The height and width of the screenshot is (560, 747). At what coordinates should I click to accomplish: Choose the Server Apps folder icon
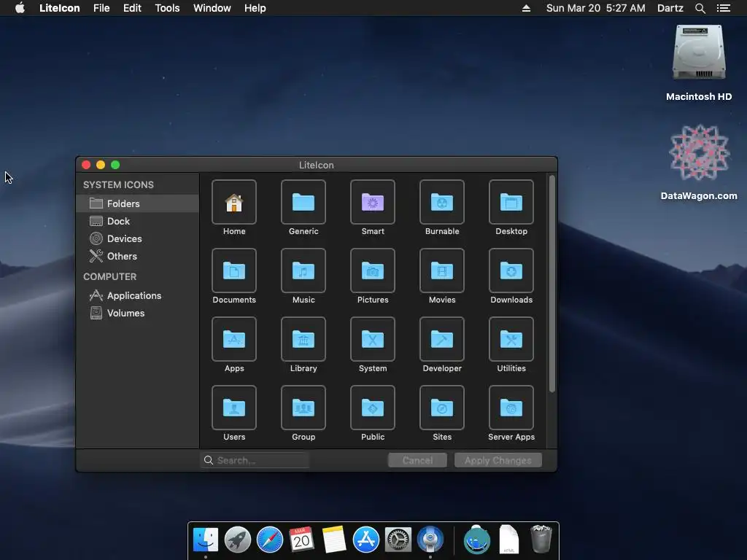click(511, 408)
